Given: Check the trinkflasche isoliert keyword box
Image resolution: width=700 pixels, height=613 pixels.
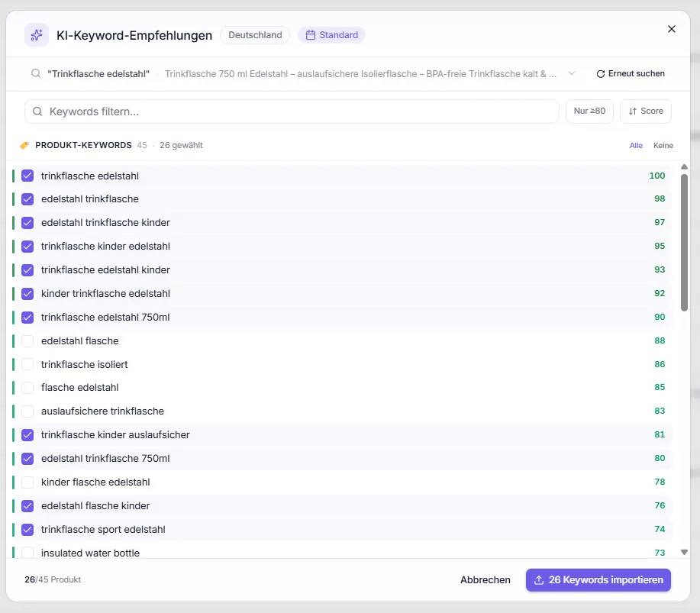Looking at the screenshot, I should 27,364.
